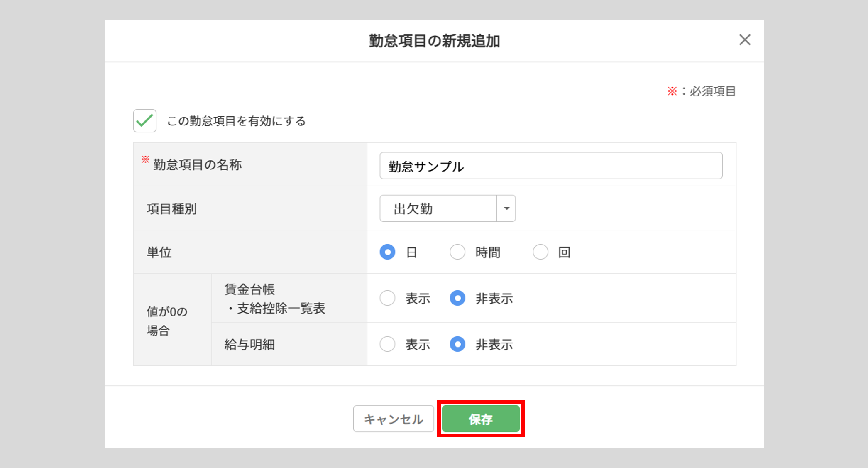Click the 勤怠項目の新規追加 dialog title
This screenshot has width=868, height=468.
pyautogui.click(x=434, y=41)
